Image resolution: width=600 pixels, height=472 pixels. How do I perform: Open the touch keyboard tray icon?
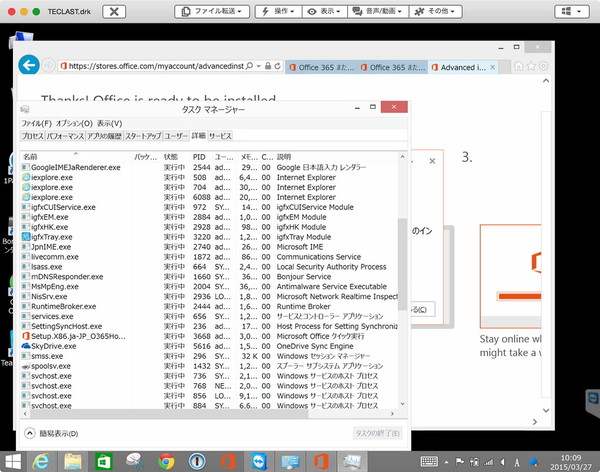click(x=429, y=462)
